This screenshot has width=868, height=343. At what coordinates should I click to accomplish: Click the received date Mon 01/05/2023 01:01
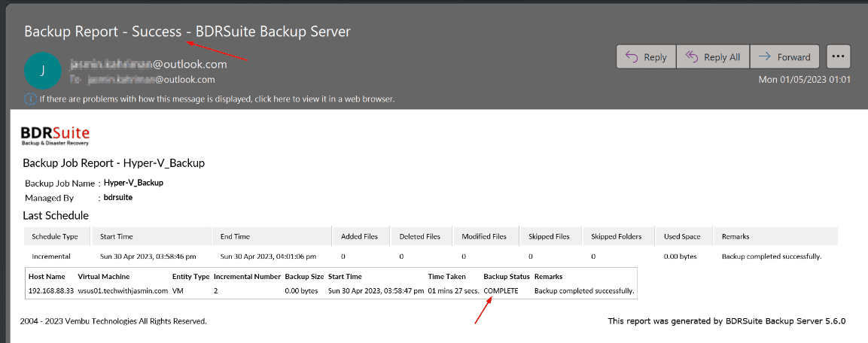[804, 80]
